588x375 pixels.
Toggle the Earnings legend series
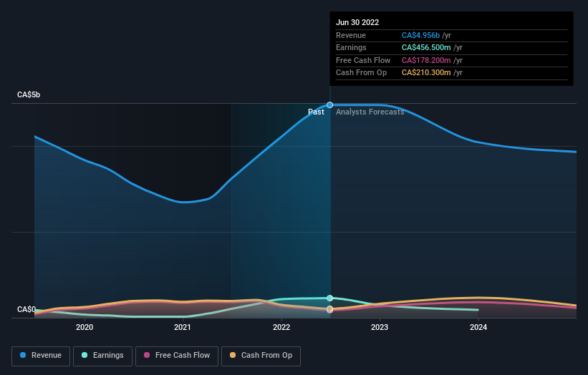tap(102, 356)
